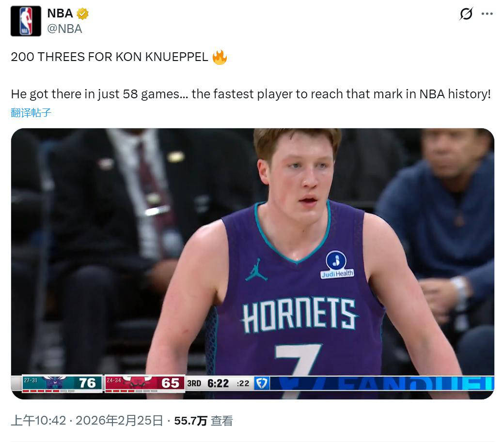The height and width of the screenshot is (442, 504).
Task: Open the Kon Knueppel video thumbnail
Action: pyautogui.click(x=252, y=264)
